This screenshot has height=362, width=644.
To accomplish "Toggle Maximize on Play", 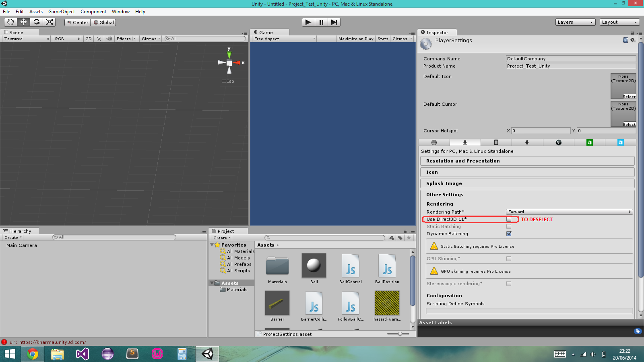I will click(356, 39).
